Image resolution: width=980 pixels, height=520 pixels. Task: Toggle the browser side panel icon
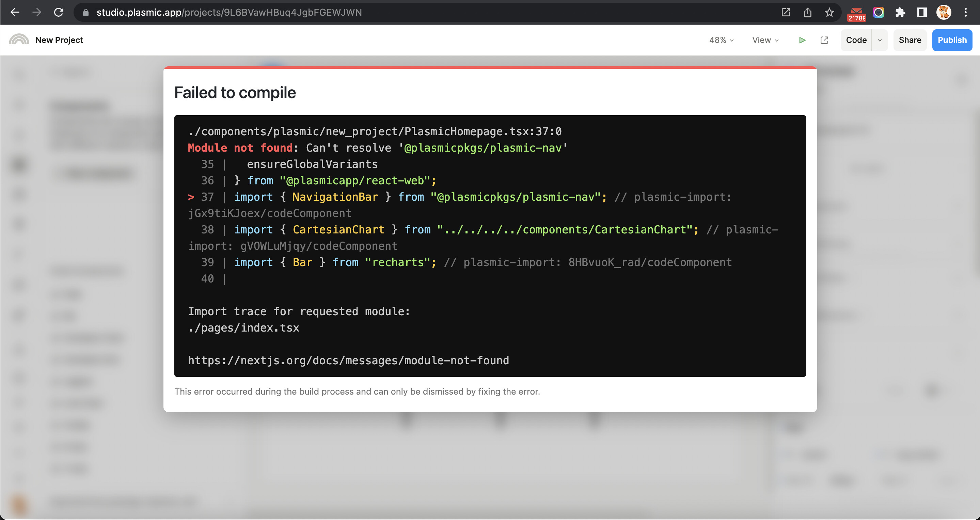[x=921, y=12]
